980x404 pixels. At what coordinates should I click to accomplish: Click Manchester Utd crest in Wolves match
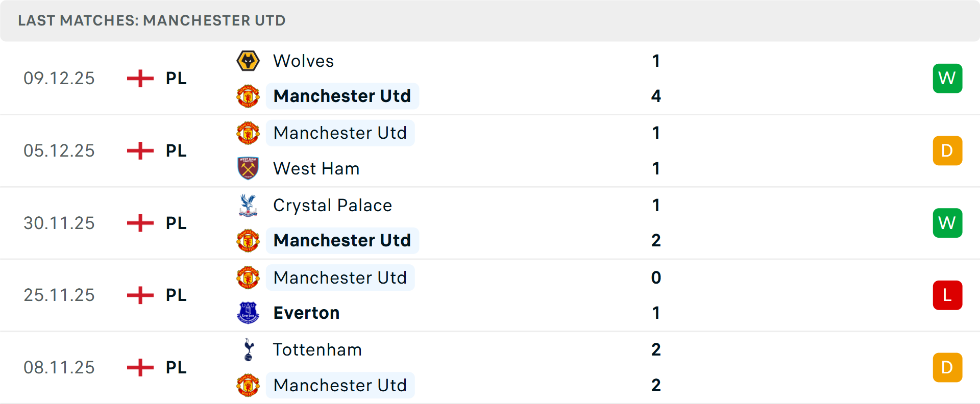(x=248, y=96)
